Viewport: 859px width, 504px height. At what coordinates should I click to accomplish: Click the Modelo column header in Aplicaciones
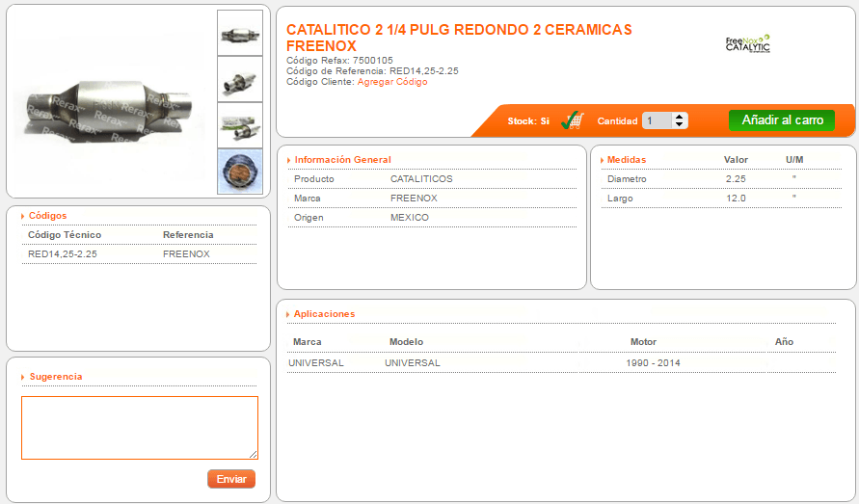[x=406, y=342]
